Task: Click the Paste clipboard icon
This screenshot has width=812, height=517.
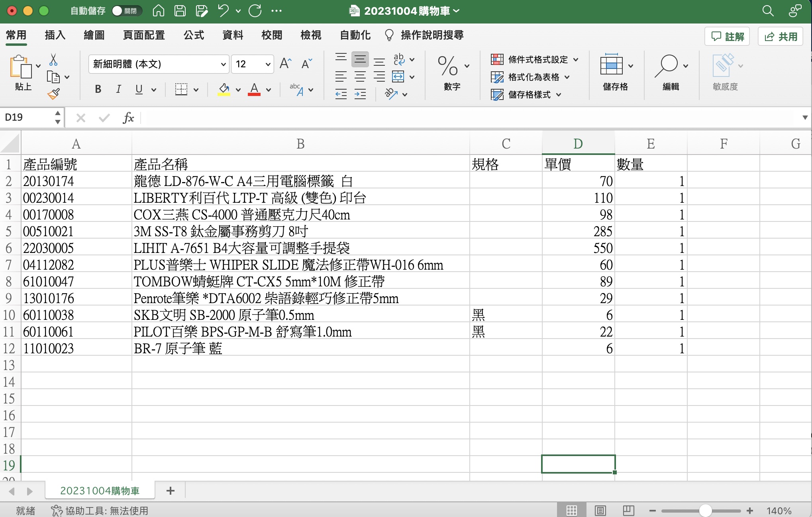Action: pyautogui.click(x=21, y=67)
